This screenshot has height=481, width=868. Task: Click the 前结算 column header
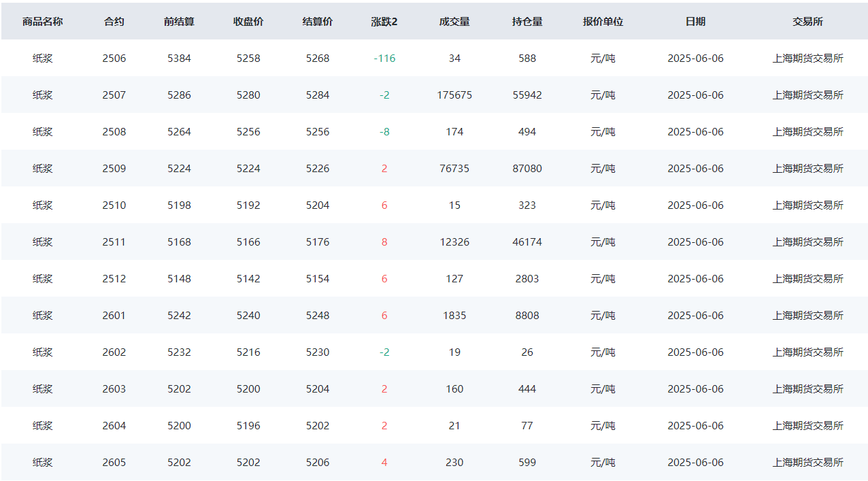[x=179, y=22]
